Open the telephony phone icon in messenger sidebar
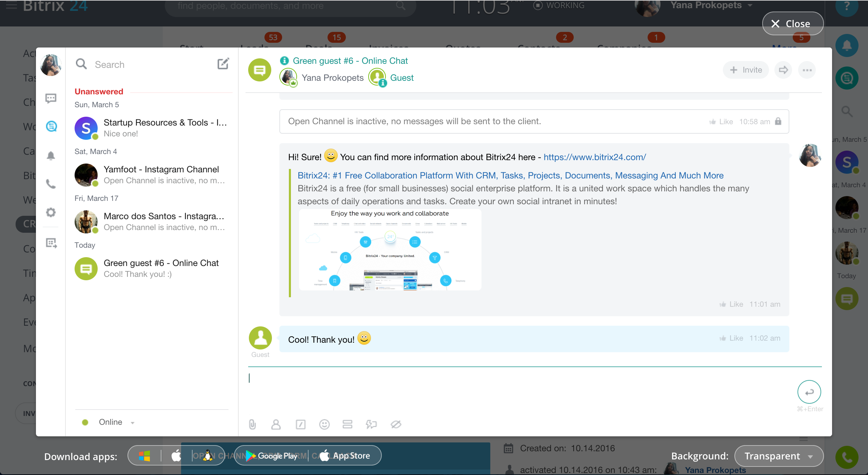 [51, 184]
